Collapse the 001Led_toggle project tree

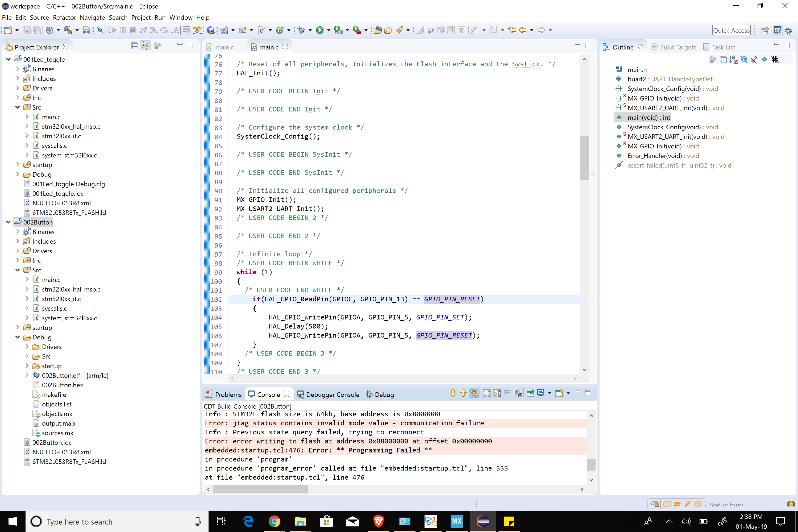pyautogui.click(x=9, y=59)
